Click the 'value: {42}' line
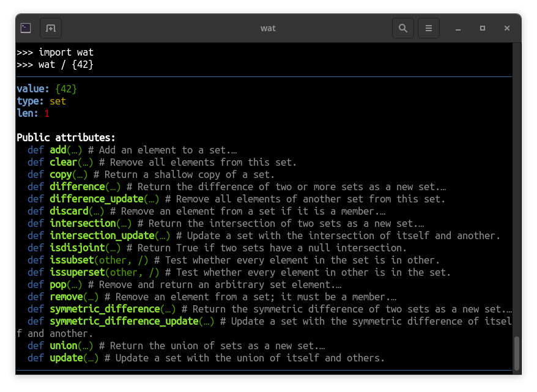 click(46, 89)
